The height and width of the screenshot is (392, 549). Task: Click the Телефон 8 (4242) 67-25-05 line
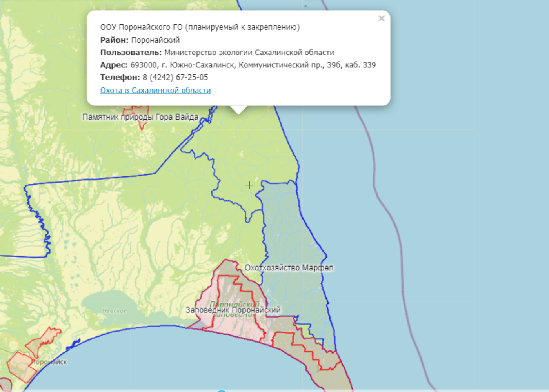[x=154, y=77]
